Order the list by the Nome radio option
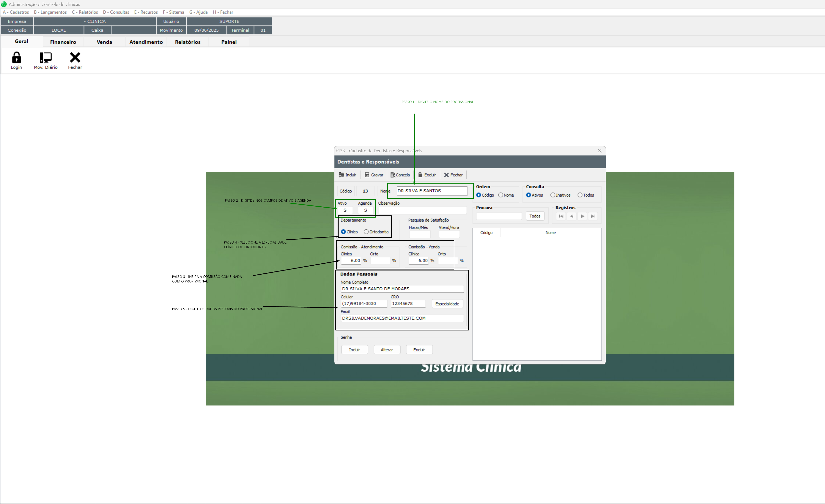825x504 pixels. [501, 195]
